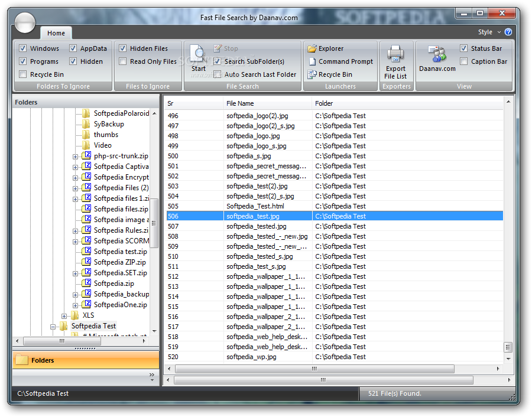The width and height of the screenshot is (532, 417).
Task: Select the Softpedia Test folder icon
Action: pos(64,326)
